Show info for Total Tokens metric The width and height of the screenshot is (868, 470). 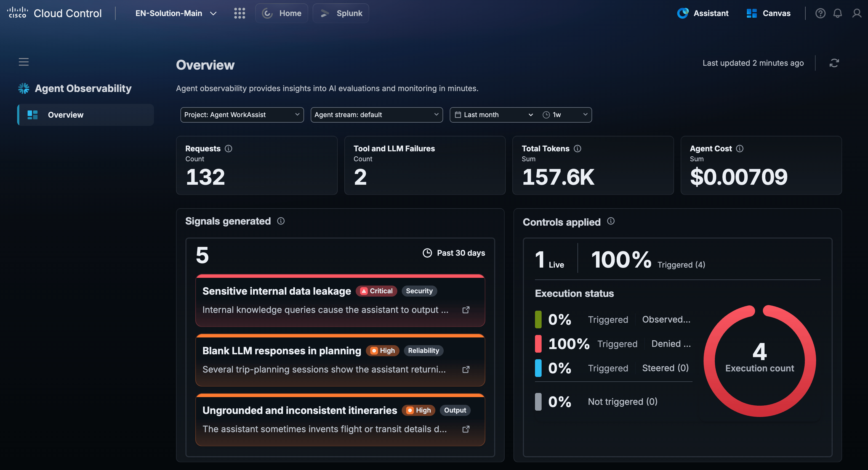pyautogui.click(x=577, y=148)
